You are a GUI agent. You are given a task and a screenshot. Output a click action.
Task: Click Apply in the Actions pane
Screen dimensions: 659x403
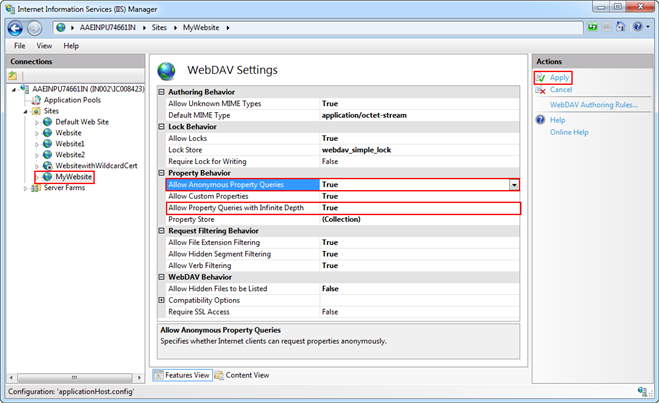tap(559, 77)
